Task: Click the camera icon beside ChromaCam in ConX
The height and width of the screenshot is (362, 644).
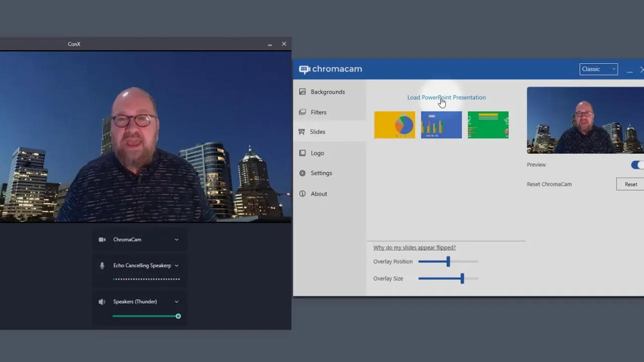Action: 102,240
